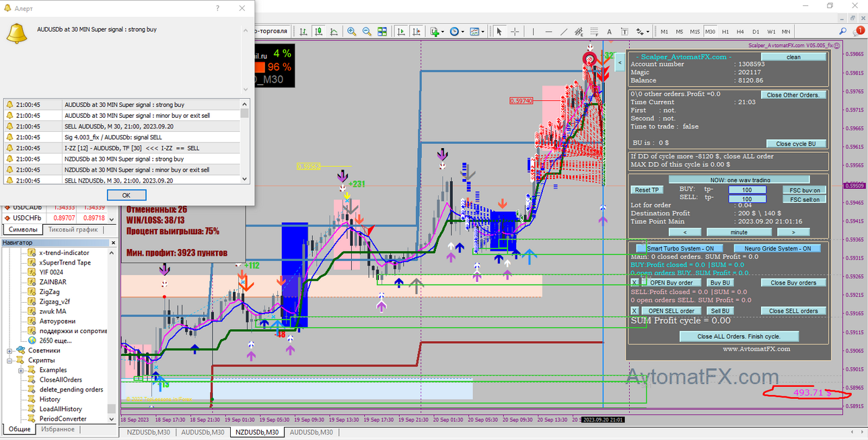
Task: Switch to Избранное tab in Navigator
Action: (58, 429)
